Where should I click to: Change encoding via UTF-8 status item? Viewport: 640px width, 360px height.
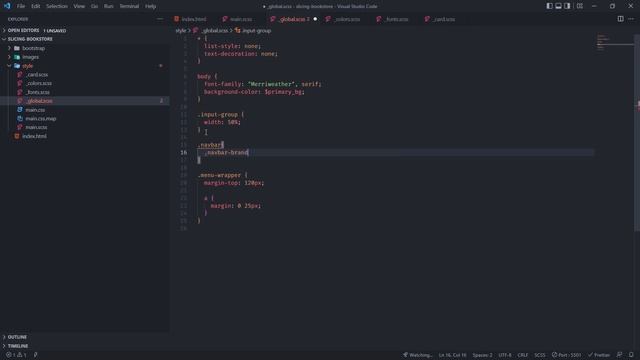[505, 355]
